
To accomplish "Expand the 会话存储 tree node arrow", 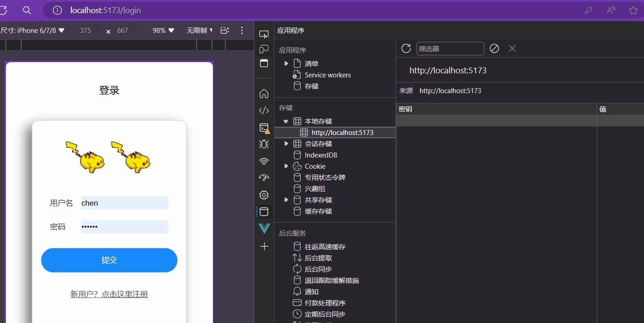I will (x=286, y=144).
